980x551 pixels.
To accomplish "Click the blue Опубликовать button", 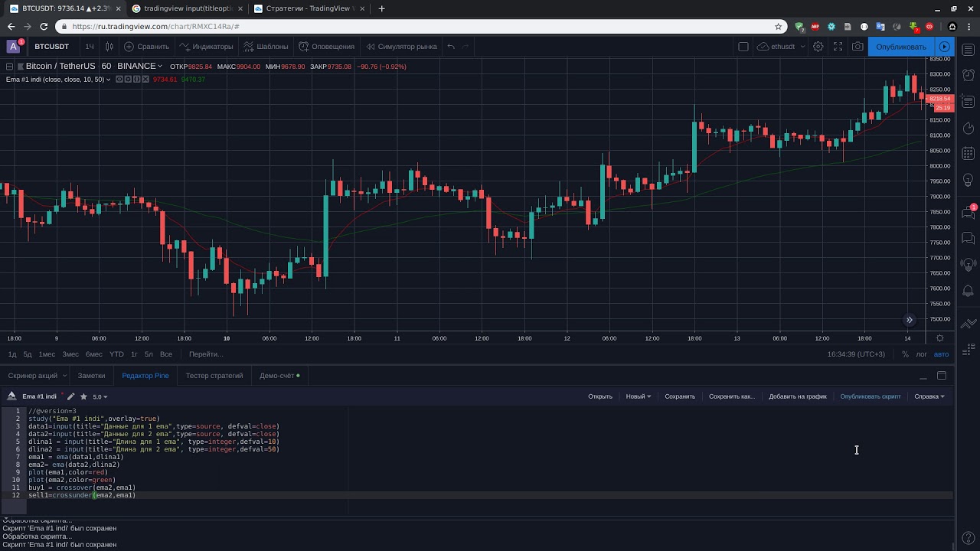I will (901, 47).
